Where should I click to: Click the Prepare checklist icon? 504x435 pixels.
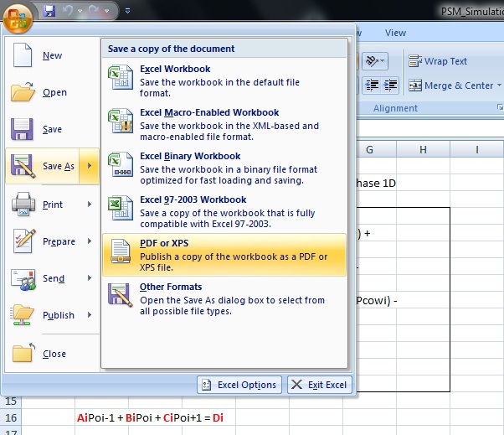tap(24, 241)
